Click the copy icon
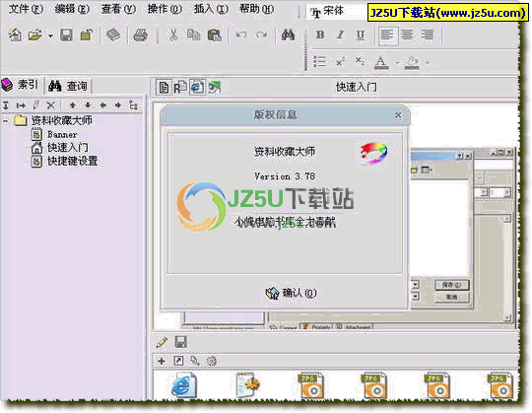Screen dimensions: 532x413 (194, 34)
